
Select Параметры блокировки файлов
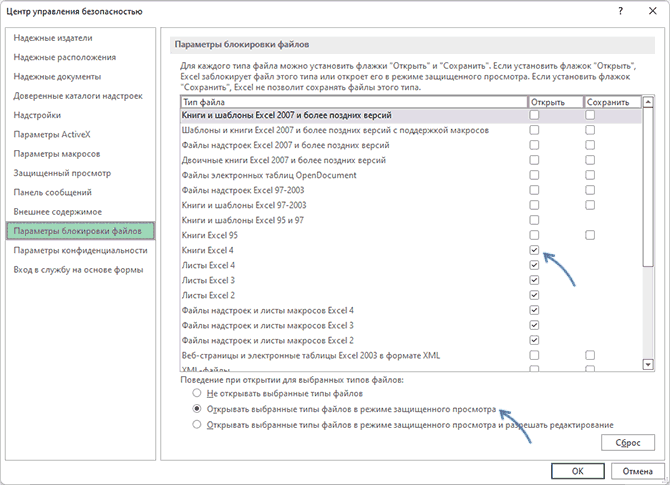[x=80, y=231]
